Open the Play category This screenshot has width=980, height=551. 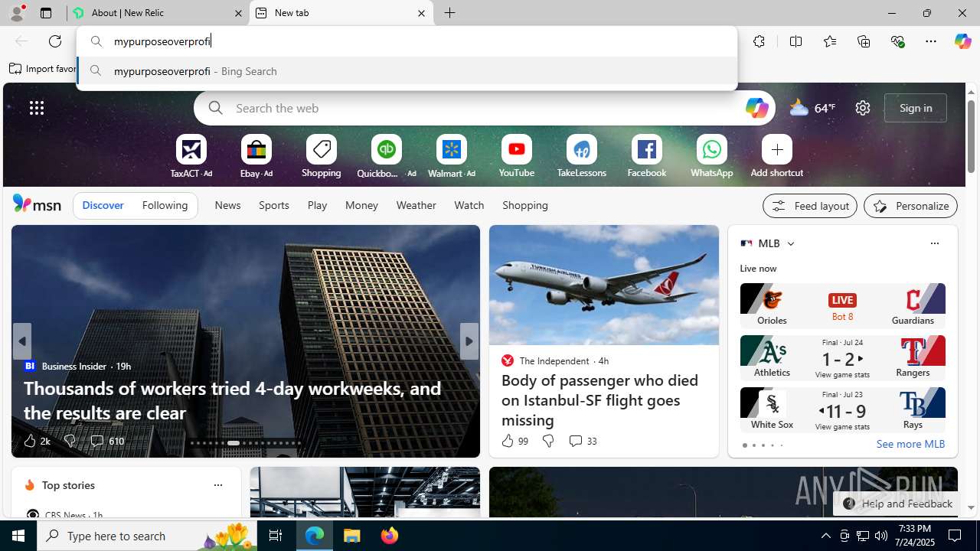[x=317, y=205]
